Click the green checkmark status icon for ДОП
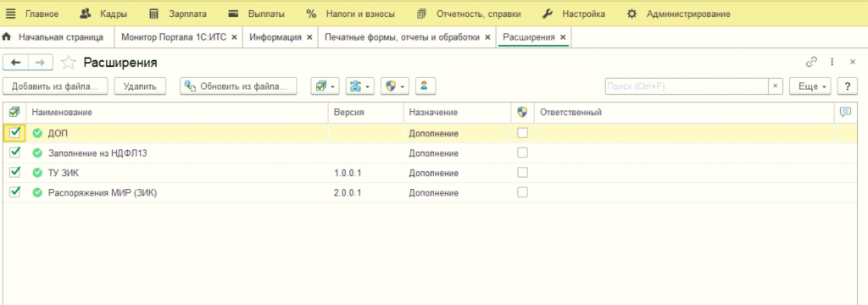Screen dimensions: 868x305 point(37,133)
